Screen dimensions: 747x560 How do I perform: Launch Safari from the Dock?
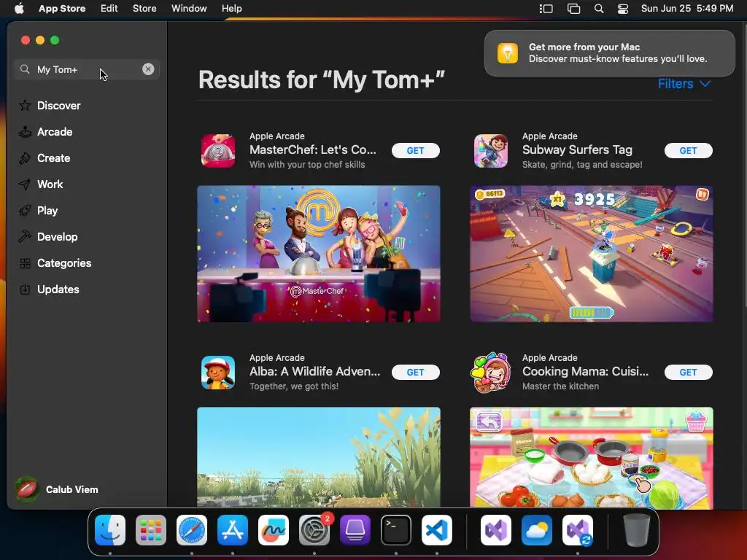(192, 530)
